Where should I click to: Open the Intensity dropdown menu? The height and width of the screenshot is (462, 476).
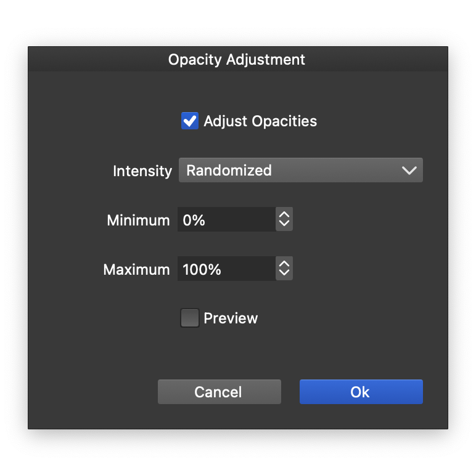coord(300,170)
